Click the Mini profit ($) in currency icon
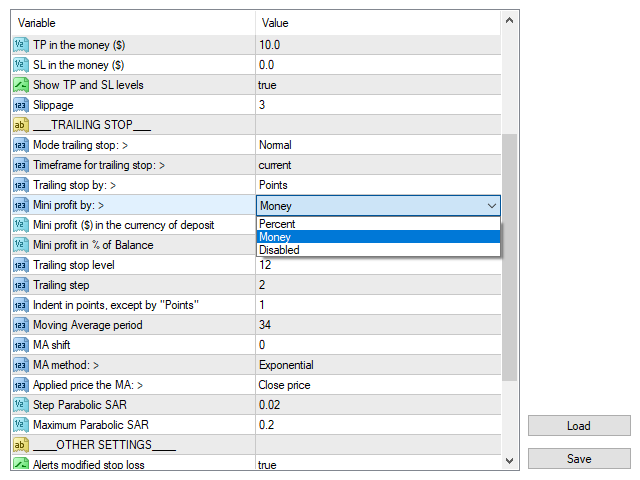This screenshot has height=480, width=640. (21, 225)
